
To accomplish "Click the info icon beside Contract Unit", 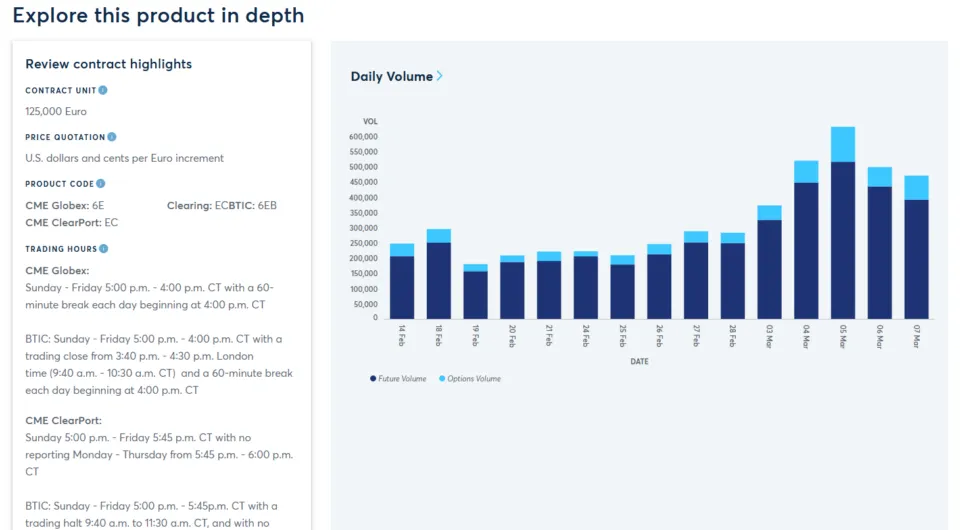I will (103, 90).
